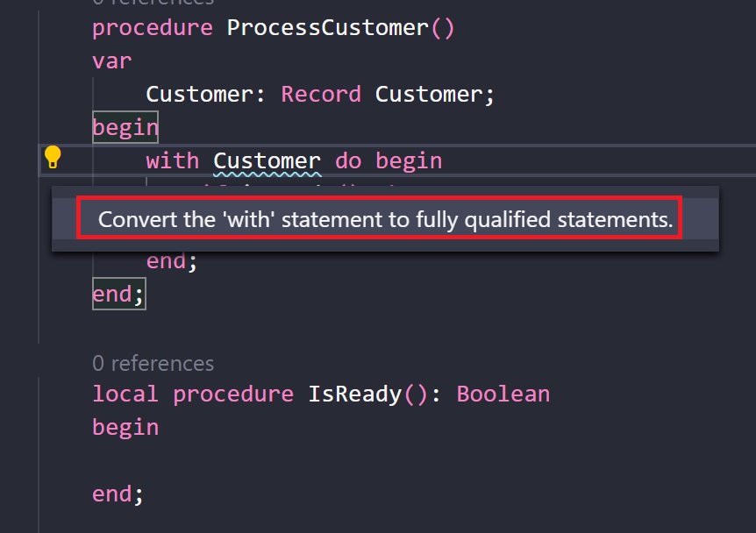The height and width of the screenshot is (533, 756).
Task: Click the local keyword before procedure IsReady
Action: click(125, 394)
